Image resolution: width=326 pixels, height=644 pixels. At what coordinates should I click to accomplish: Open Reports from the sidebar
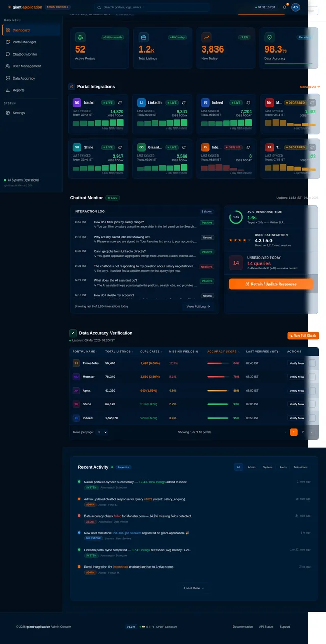[x=31, y=90]
